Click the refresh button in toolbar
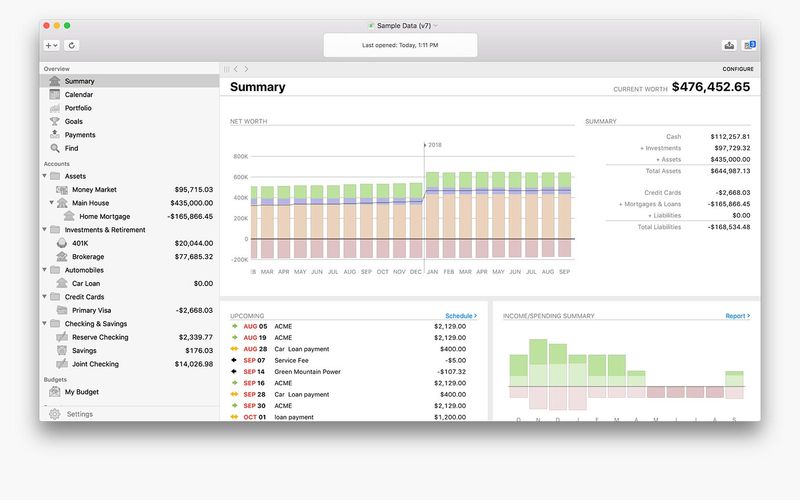This screenshot has width=800, height=500. [x=71, y=45]
